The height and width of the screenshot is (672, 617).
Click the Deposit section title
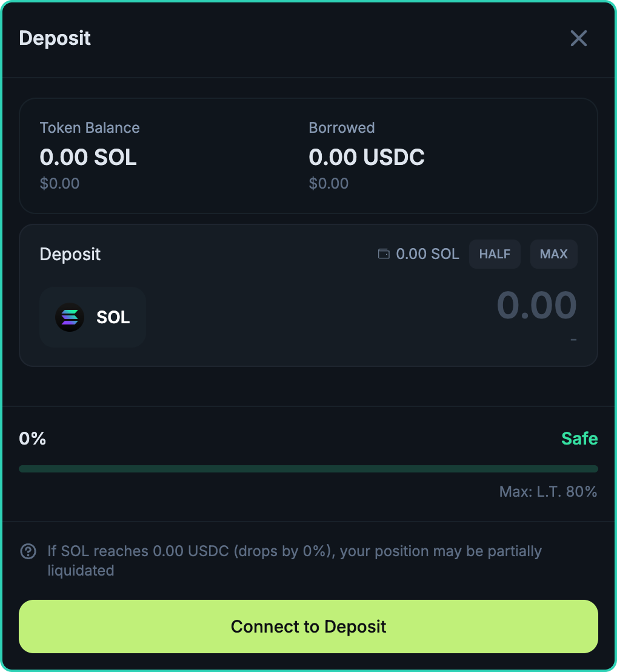tap(70, 254)
